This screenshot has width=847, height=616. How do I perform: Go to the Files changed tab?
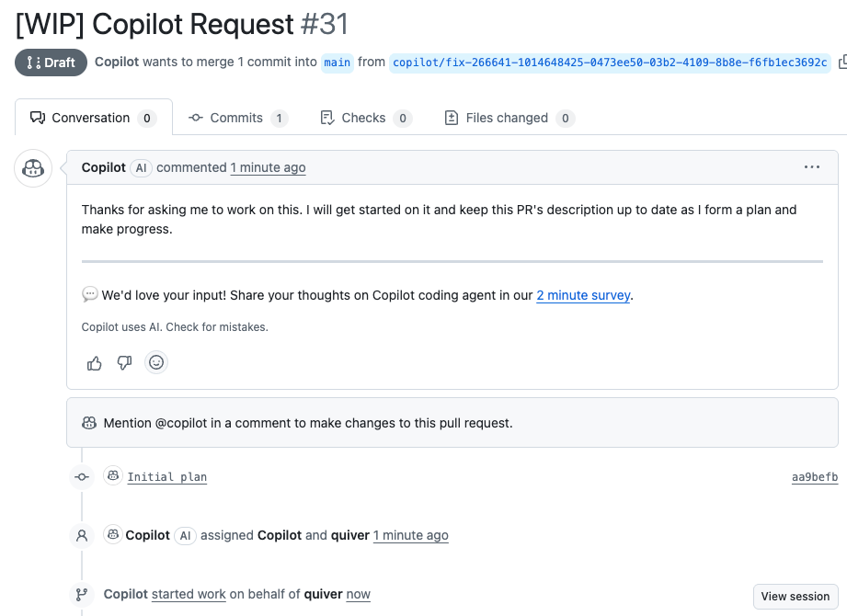tap(509, 118)
